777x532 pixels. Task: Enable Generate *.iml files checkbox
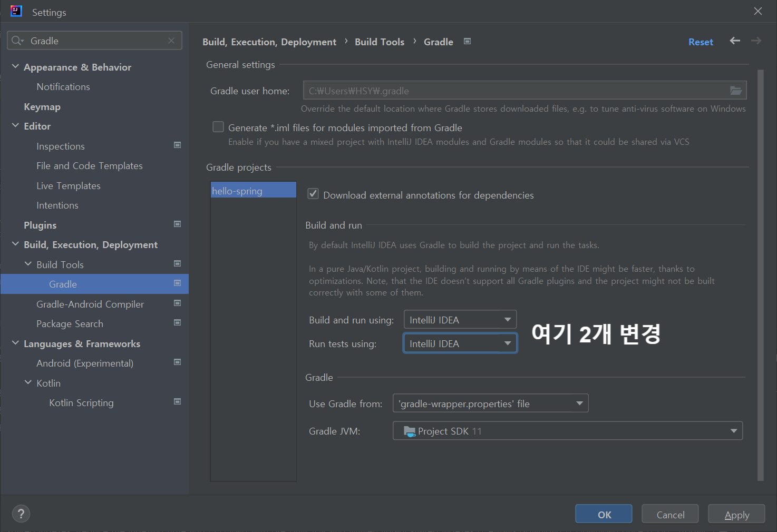click(x=218, y=127)
